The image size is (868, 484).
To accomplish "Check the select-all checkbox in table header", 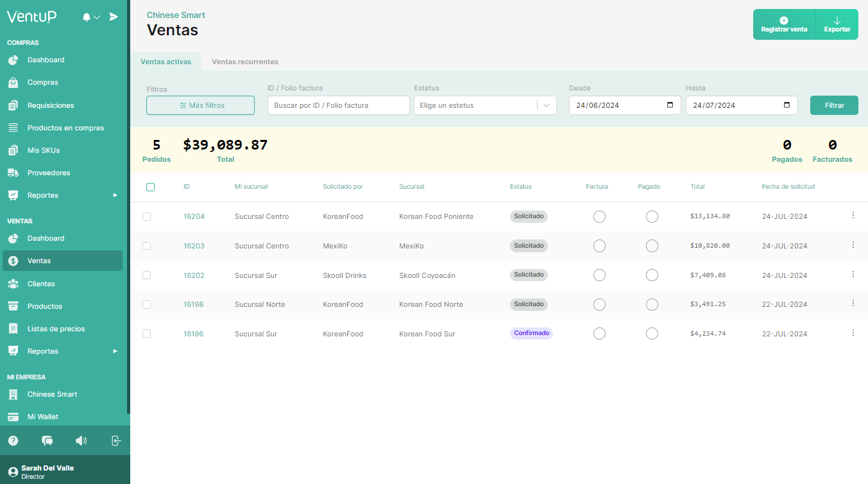I will [150, 187].
